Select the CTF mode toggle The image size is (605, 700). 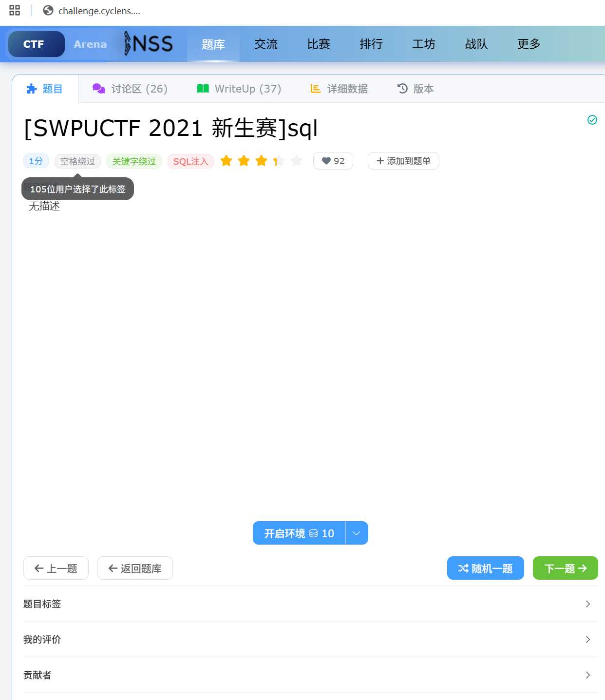34,44
